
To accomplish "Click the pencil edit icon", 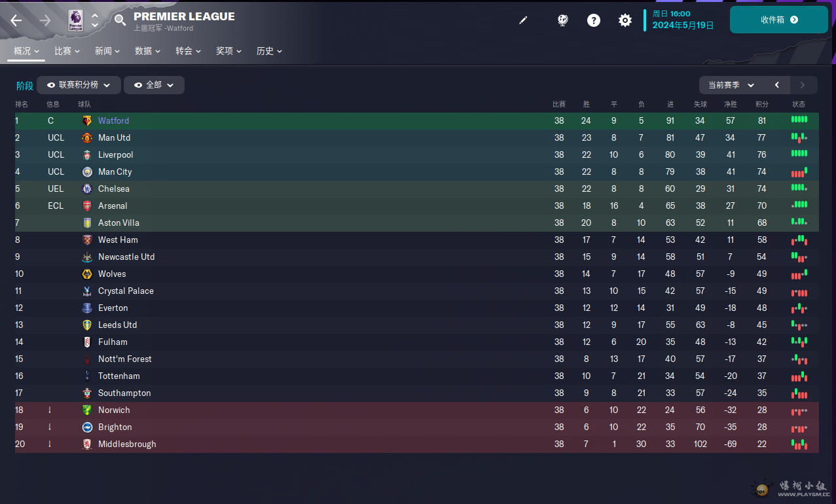I will coord(522,20).
